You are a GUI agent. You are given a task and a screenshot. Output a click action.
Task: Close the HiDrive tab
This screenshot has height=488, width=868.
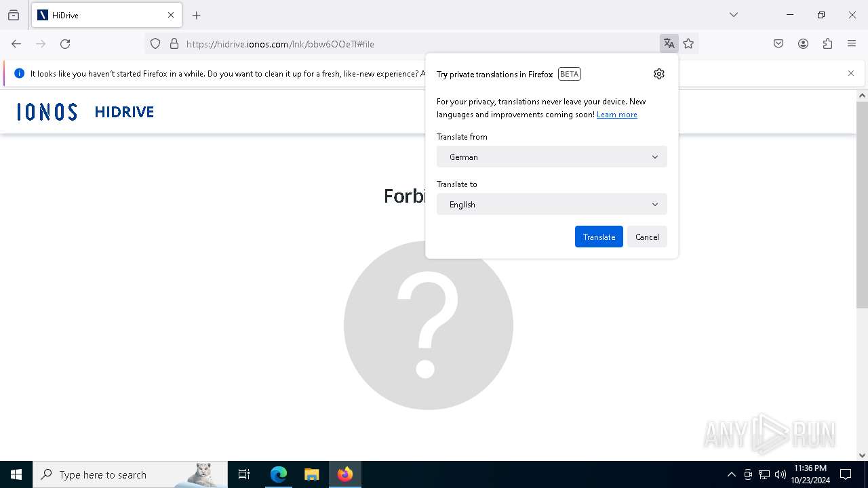pyautogui.click(x=171, y=15)
